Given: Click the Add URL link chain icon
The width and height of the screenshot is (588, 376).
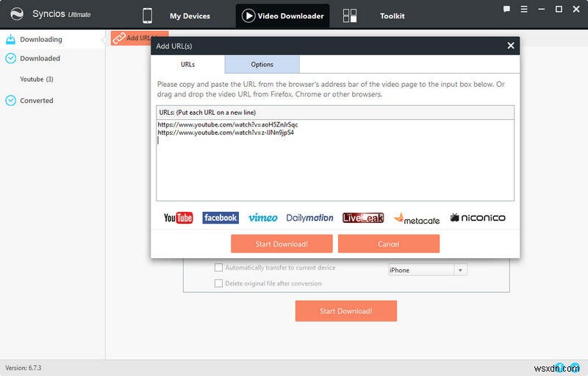Looking at the screenshot, I should pos(119,38).
